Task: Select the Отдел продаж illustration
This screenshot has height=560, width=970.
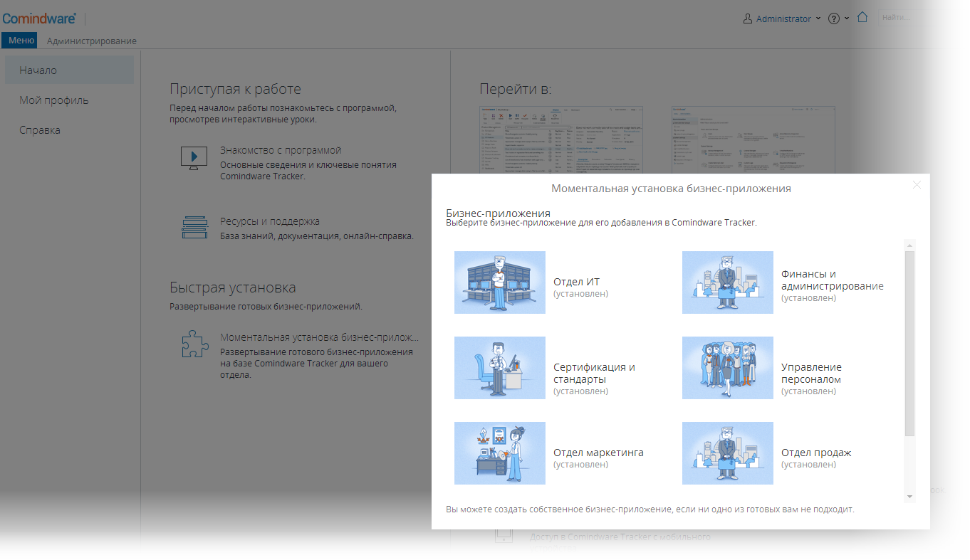Action: point(728,453)
